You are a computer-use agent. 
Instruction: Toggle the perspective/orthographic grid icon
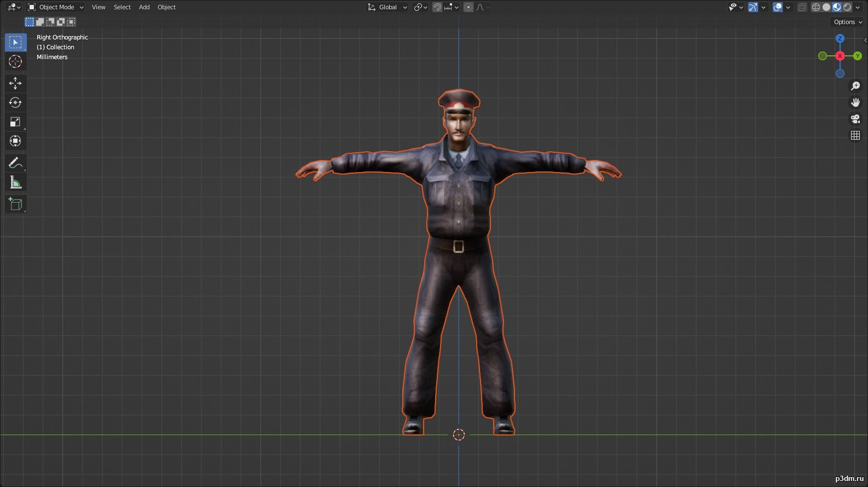(x=855, y=135)
